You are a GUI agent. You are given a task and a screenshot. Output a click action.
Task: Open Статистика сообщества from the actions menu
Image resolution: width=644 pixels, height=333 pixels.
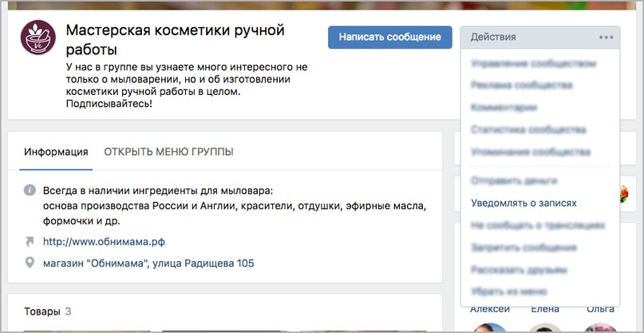(x=528, y=130)
